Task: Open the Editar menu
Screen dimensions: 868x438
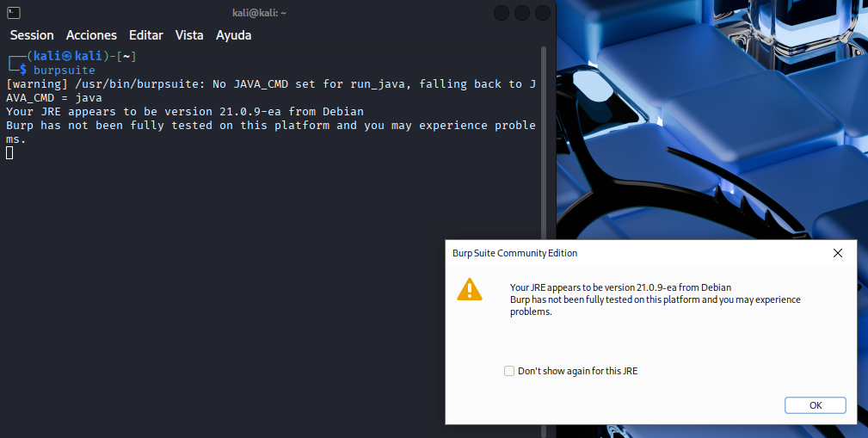Action: (145, 35)
